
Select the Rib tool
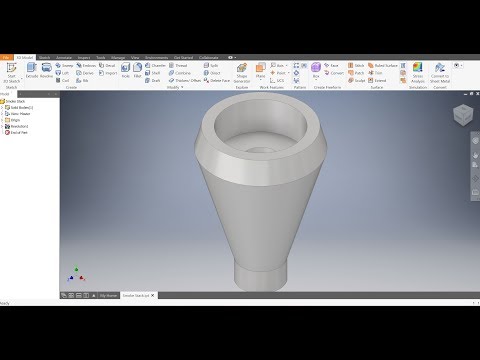[x=82, y=80]
